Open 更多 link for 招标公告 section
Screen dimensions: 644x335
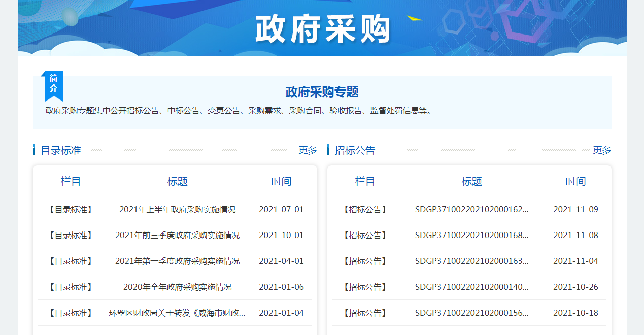click(602, 150)
